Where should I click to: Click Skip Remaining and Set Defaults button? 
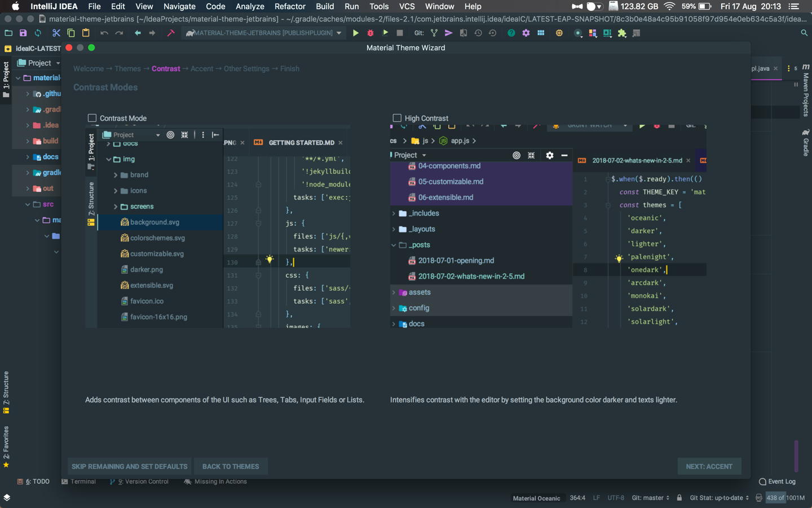[129, 466]
